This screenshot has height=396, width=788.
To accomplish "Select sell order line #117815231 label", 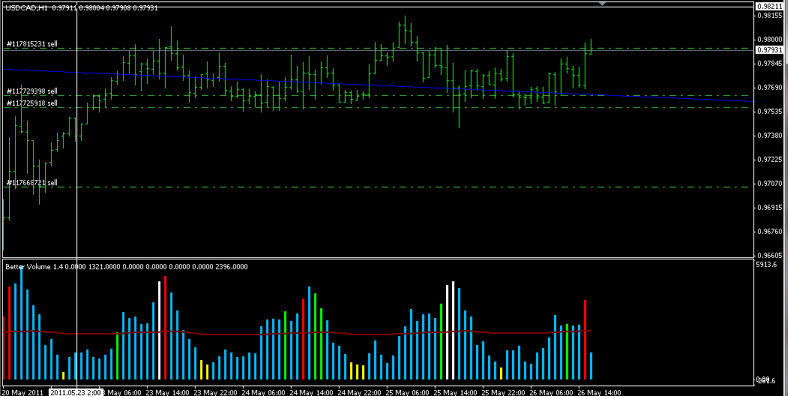I will point(32,44).
